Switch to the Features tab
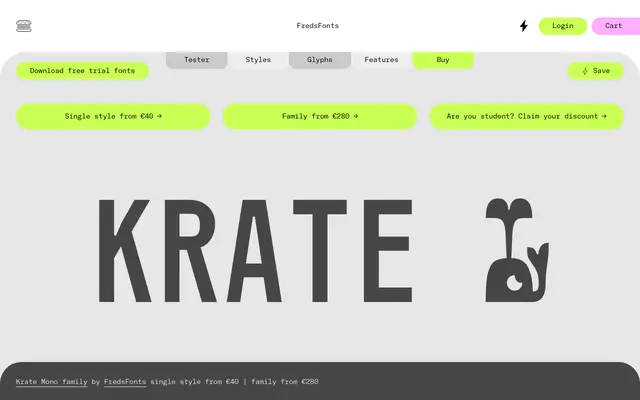 381,60
